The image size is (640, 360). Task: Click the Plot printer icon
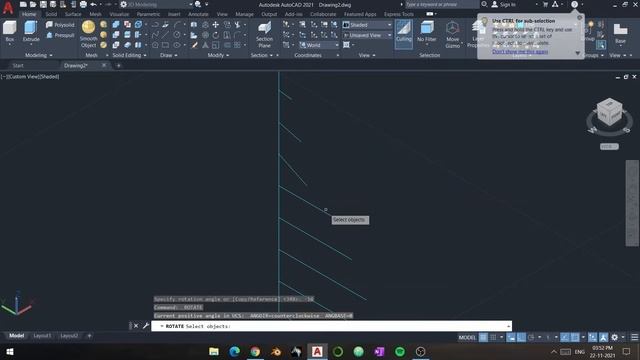pos(83,4)
